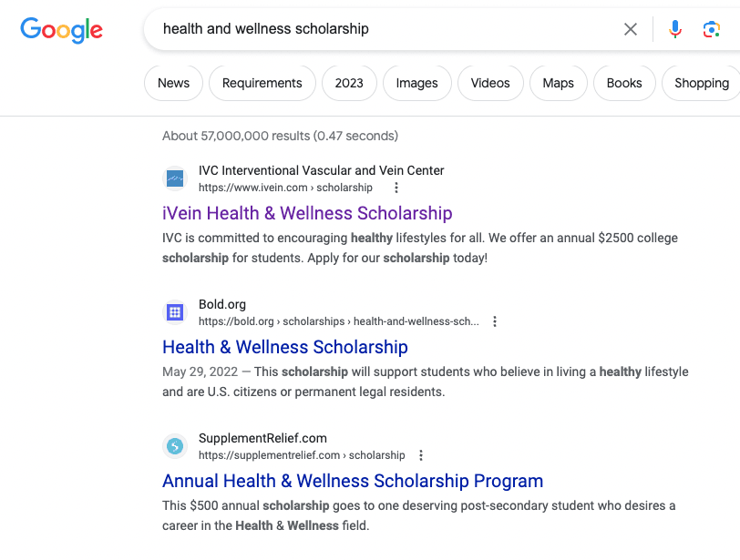Open Annual Health & Wellness Scholarship Program
Viewport: 740px width, 560px height.
tap(353, 481)
